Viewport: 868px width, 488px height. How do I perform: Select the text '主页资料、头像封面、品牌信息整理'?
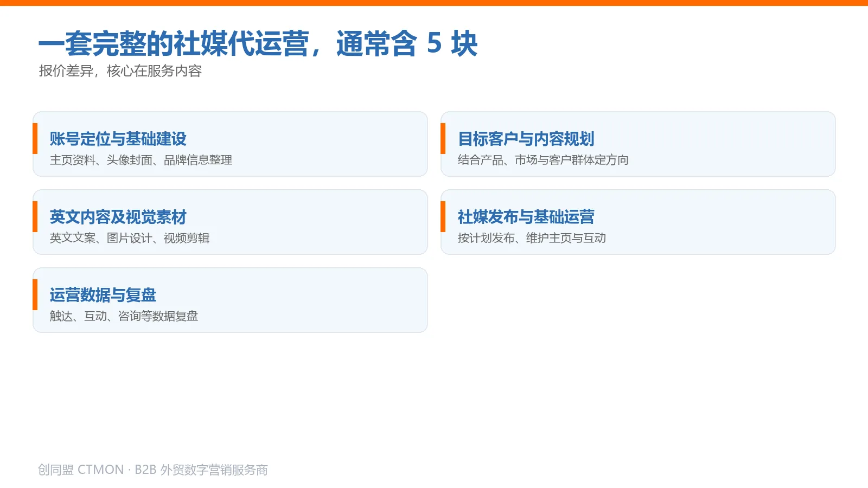click(141, 160)
